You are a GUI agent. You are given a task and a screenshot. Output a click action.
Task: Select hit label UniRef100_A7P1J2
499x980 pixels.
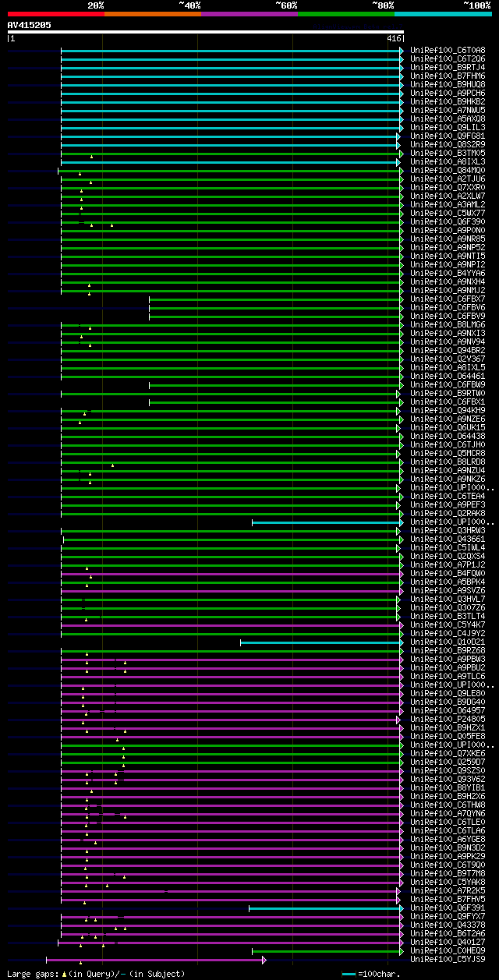click(448, 565)
